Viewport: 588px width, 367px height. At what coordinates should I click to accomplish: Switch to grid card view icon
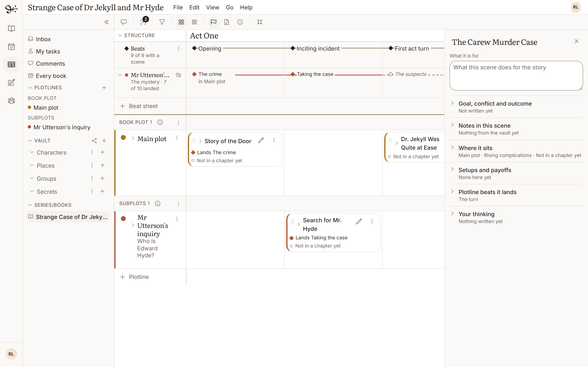pos(181,22)
